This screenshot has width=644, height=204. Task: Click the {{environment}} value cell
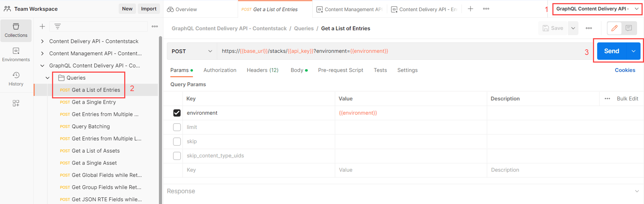(411, 113)
